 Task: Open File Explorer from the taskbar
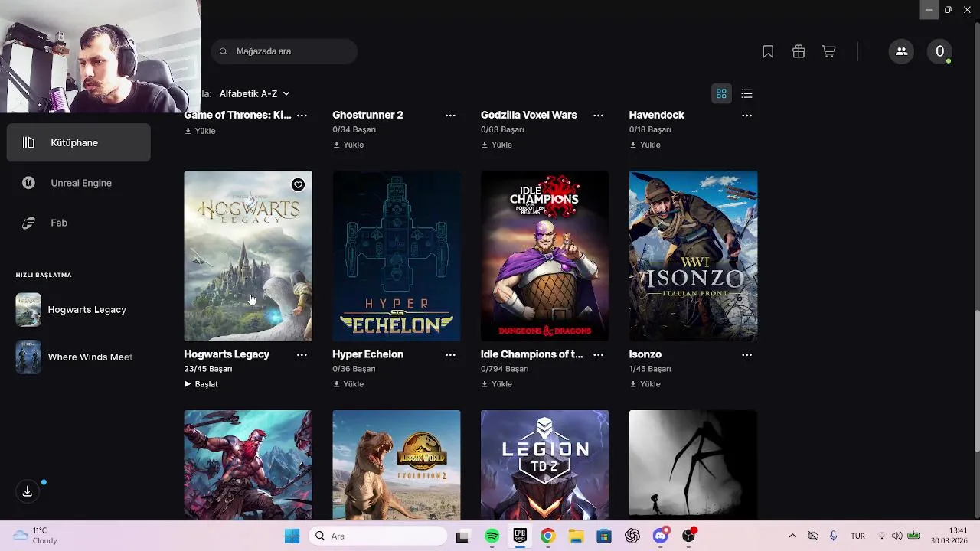(576, 536)
